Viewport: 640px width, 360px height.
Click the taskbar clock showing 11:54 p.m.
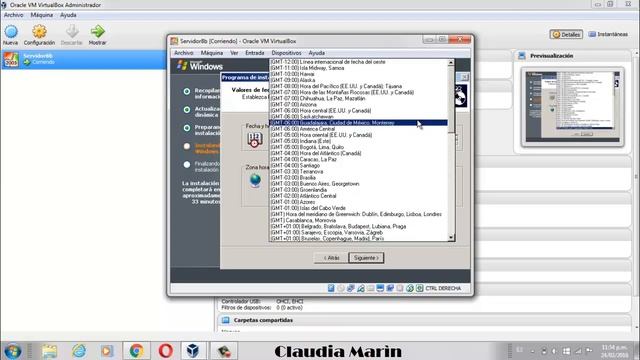(614, 351)
